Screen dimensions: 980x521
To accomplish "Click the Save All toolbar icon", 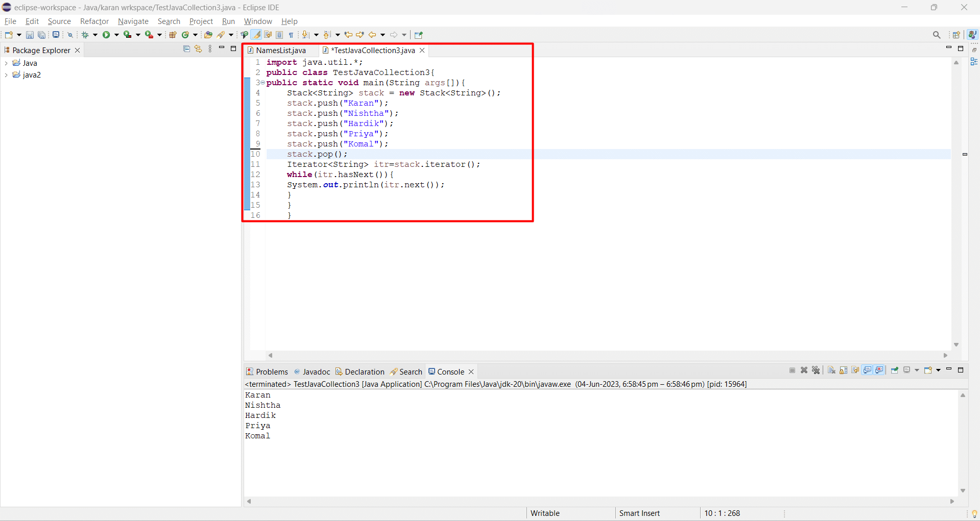I will click(42, 35).
